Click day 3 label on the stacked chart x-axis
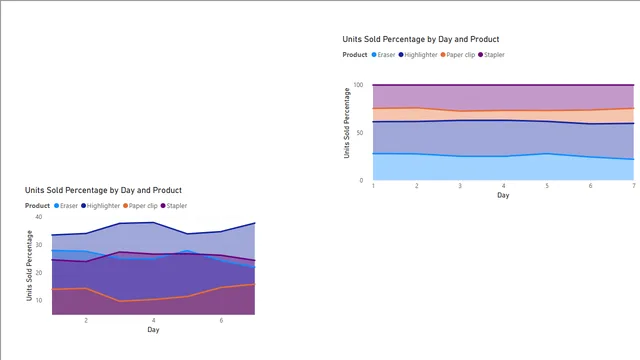The image size is (640, 360). click(460, 186)
